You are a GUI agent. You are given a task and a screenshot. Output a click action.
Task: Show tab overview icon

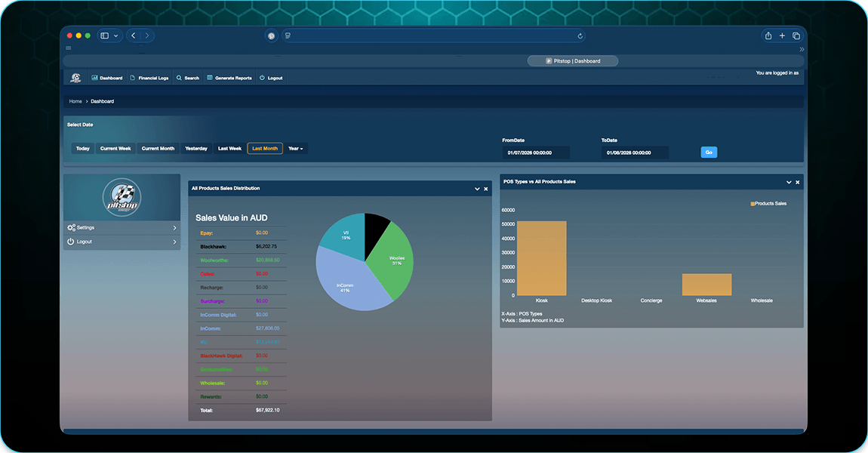[x=796, y=35]
